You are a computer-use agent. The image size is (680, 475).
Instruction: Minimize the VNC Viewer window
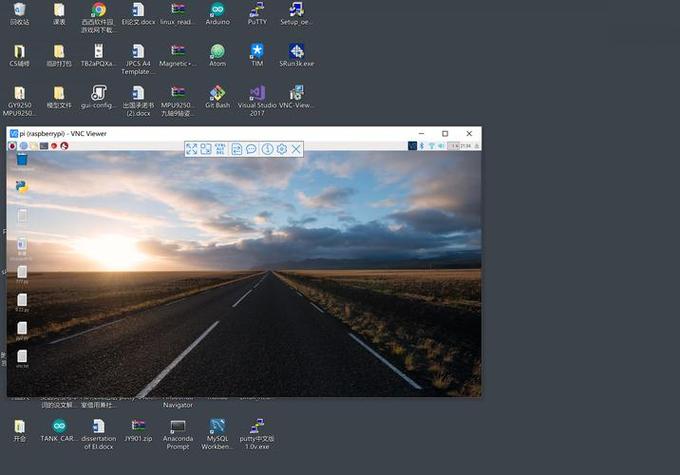[422, 134]
